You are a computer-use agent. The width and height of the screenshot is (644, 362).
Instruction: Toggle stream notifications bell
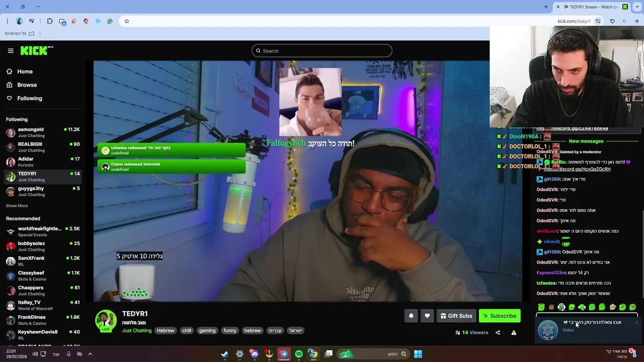click(x=411, y=316)
